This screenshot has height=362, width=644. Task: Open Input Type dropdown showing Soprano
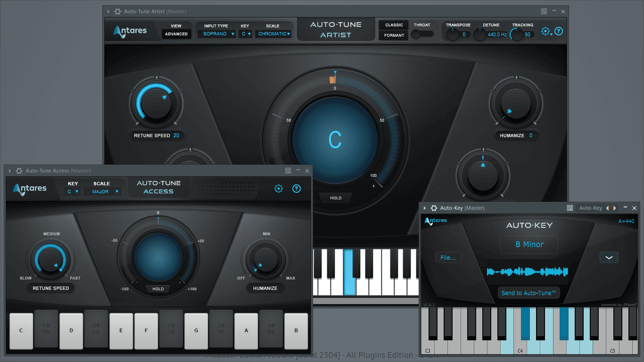(x=216, y=34)
